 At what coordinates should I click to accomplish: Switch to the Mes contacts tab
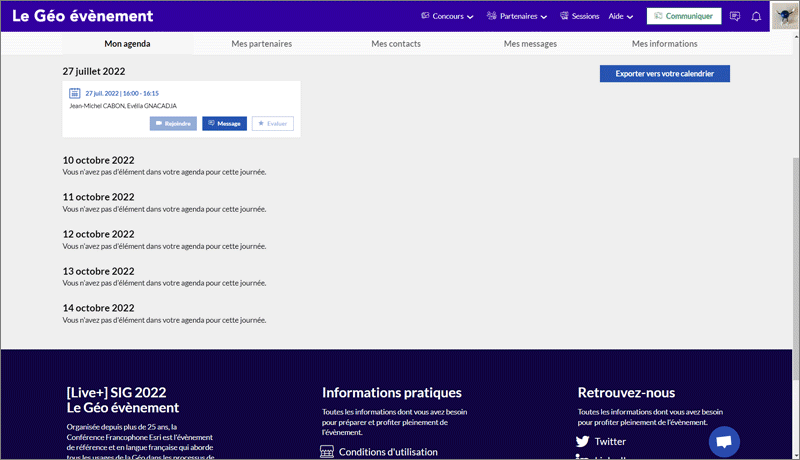click(395, 44)
